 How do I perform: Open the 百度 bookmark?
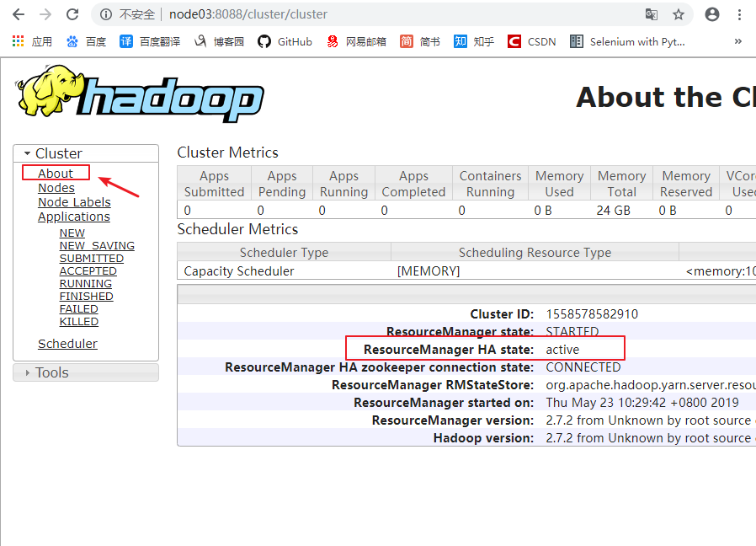(86, 41)
